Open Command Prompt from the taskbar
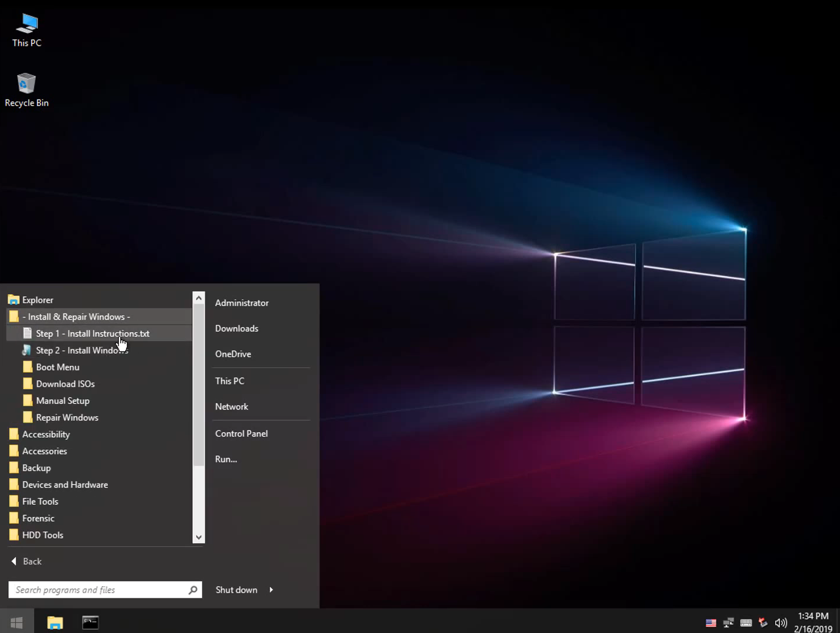Viewport: 840px width, 633px height. point(90,622)
